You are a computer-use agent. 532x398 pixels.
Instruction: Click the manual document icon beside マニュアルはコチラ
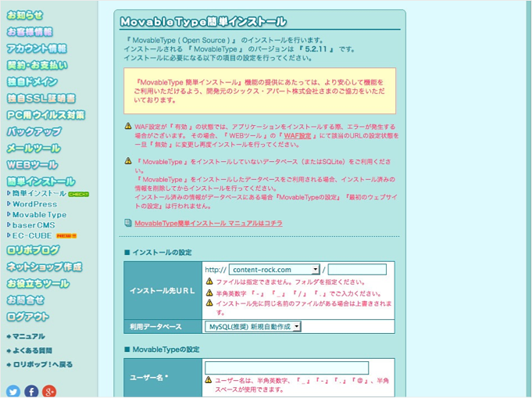(128, 223)
